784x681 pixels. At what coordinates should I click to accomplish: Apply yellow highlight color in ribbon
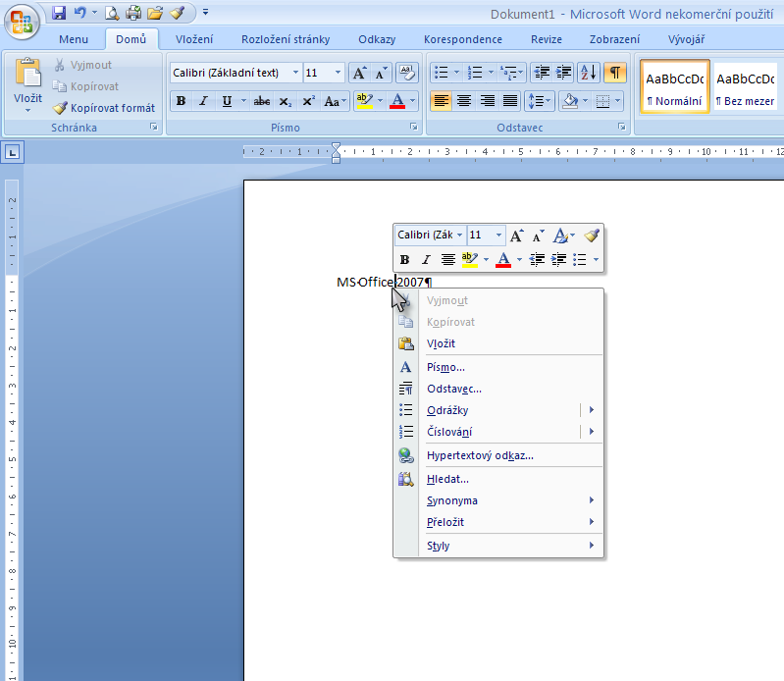[x=365, y=101]
